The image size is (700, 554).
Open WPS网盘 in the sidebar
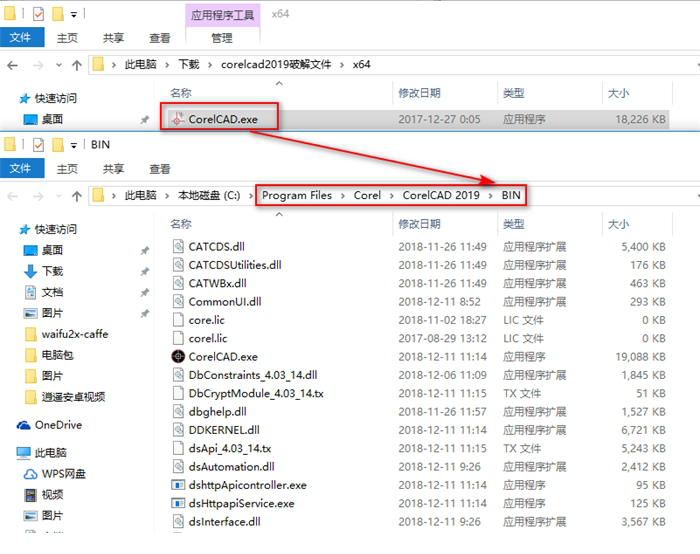click(54, 474)
